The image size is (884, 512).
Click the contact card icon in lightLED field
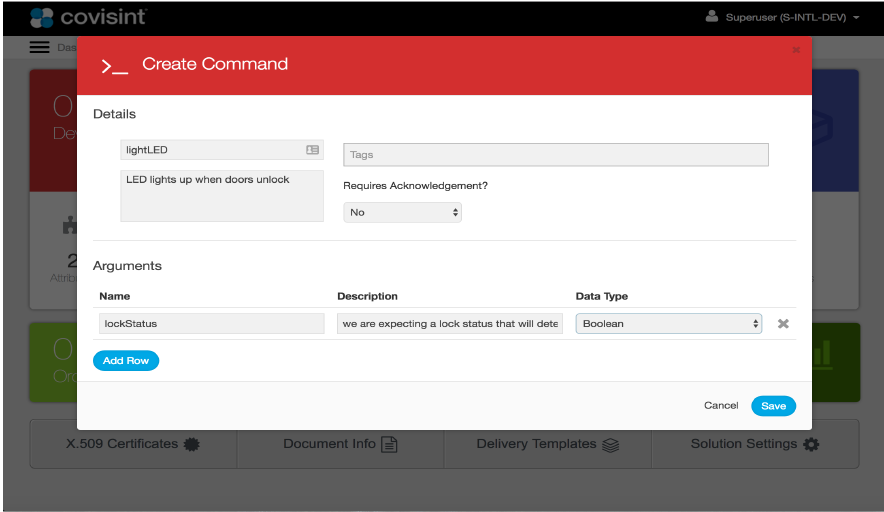(x=312, y=150)
